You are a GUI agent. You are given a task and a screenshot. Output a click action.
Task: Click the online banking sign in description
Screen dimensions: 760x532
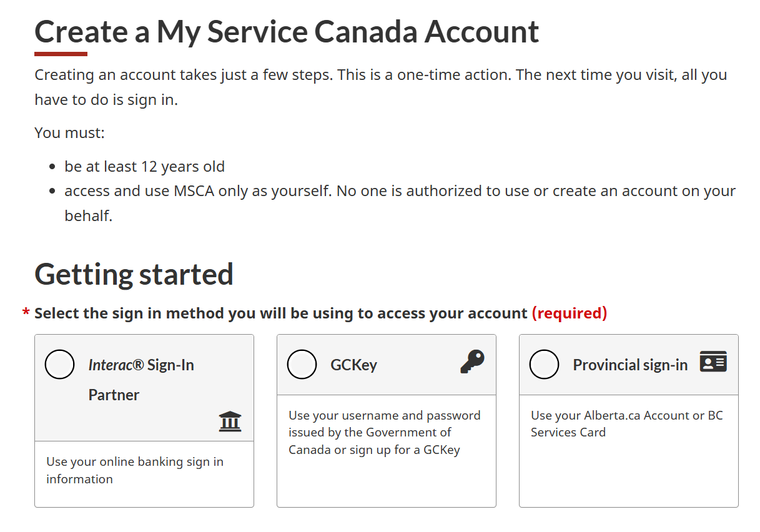[x=135, y=470]
